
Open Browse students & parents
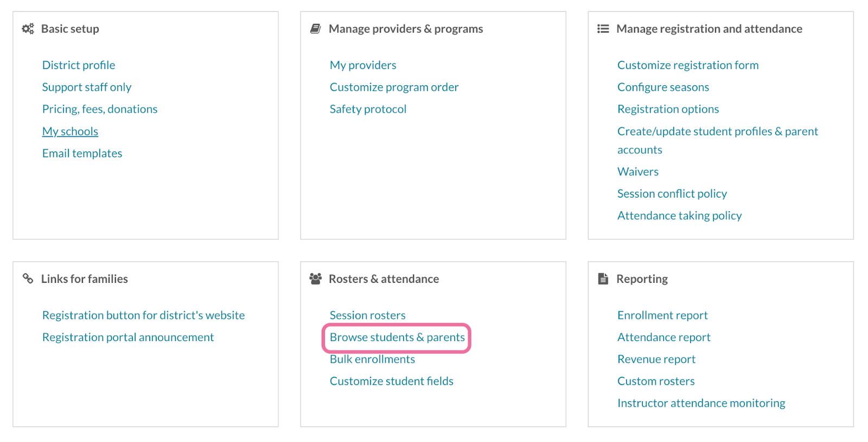397,337
